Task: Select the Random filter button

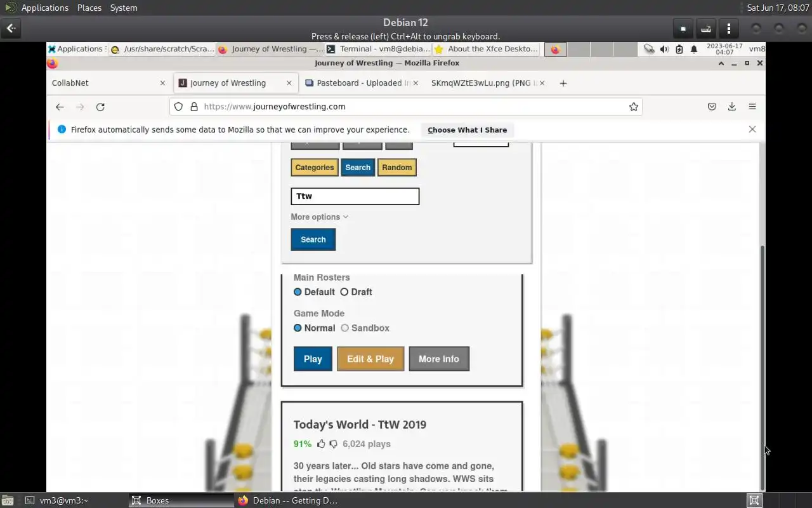Action: click(397, 168)
